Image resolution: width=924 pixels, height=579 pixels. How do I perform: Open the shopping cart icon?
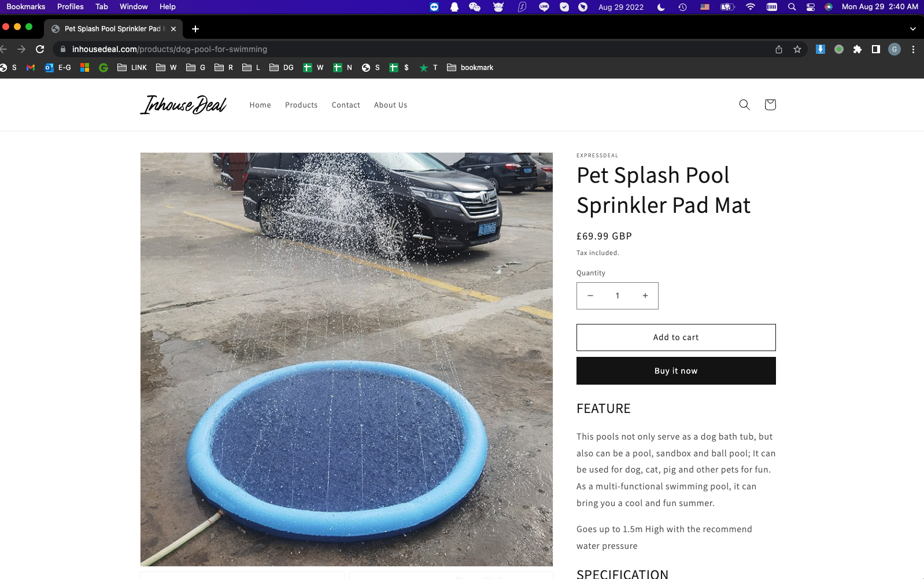pyautogui.click(x=770, y=105)
